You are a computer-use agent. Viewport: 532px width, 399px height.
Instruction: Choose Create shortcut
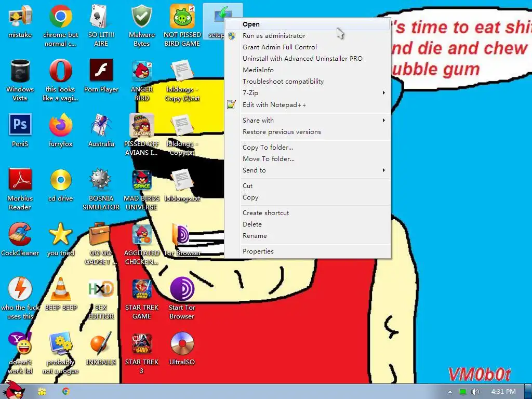(308, 212)
